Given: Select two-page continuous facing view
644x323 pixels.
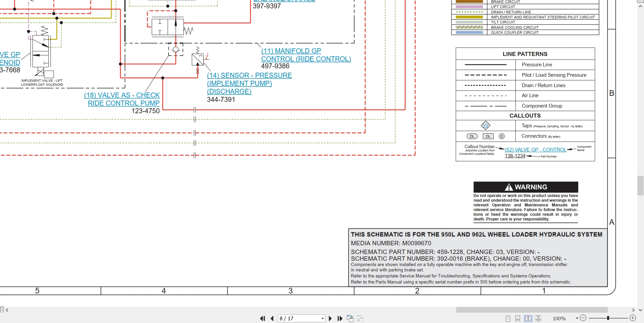Looking at the screenshot, I should (538, 319).
